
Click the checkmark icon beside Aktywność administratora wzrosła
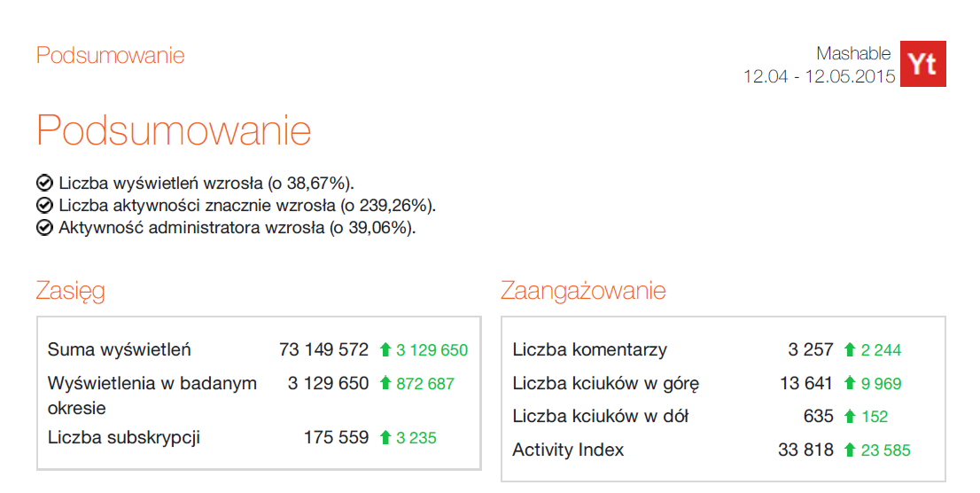(x=44, y=228)
